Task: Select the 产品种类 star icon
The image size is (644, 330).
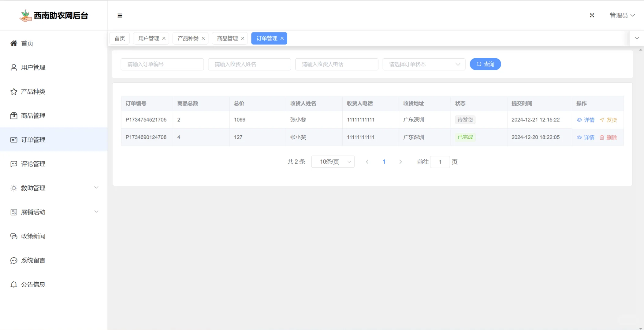Action: [x=14, y=91]
